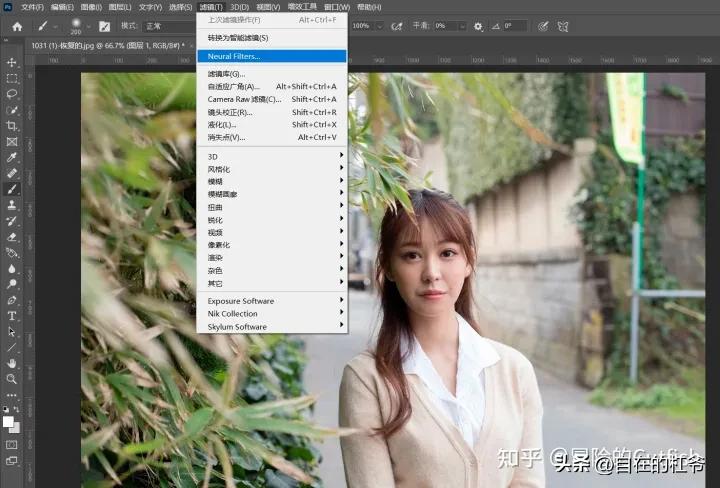Switch to 1031 (1) jpg document tab
The height and width of the screenshot is (488, 720).
coord(108,45)
